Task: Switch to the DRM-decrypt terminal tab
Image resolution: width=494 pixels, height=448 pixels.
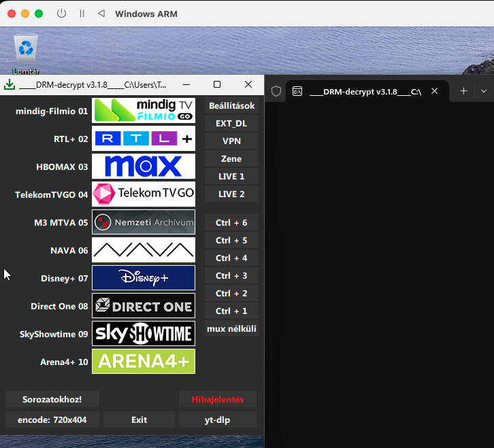Action: [367, 91]
